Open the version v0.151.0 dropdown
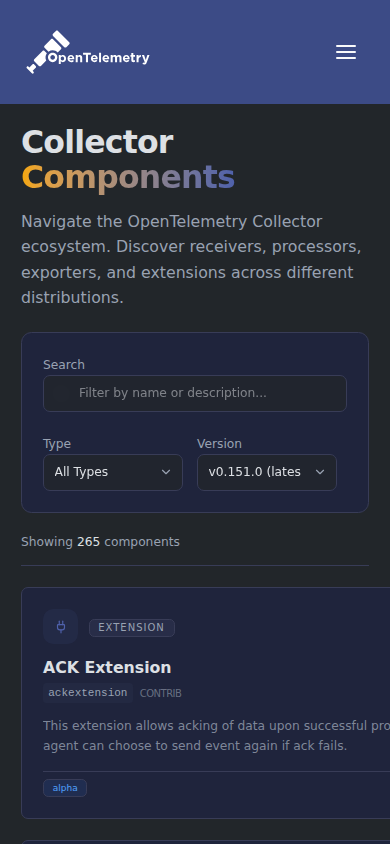390x844 pixels. (267, 473)
